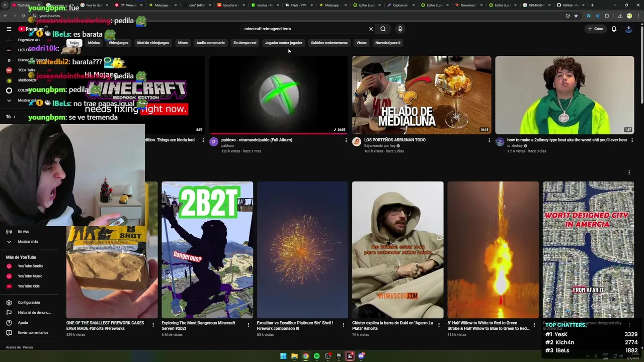The height and width of the screenshot is (362, 644).
Task: Open options for Most Dangerous Minecraft Server short
Action: (248, 325)
